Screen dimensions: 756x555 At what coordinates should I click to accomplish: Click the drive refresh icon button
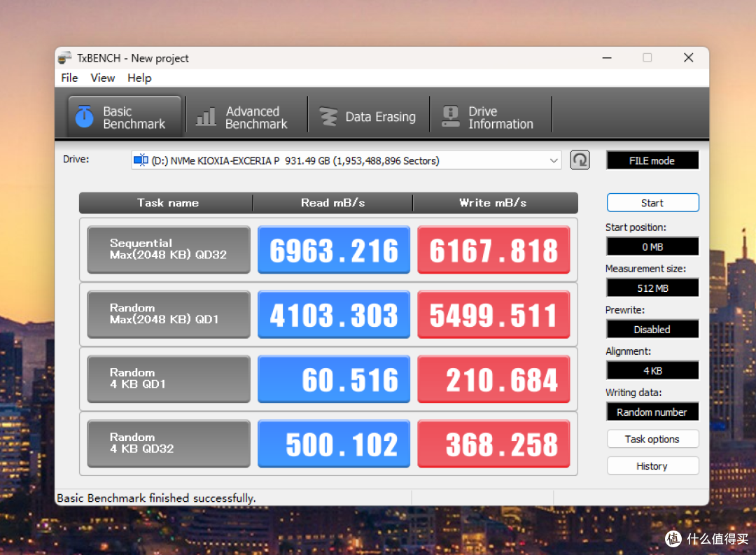(x=580, y=160)
